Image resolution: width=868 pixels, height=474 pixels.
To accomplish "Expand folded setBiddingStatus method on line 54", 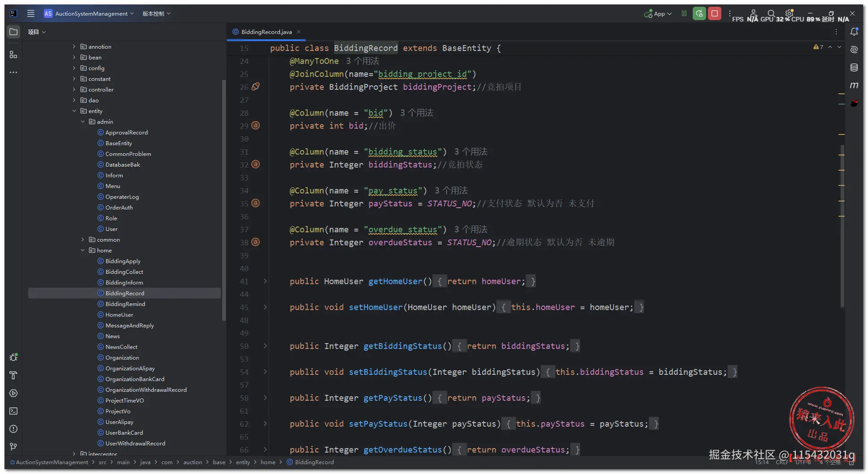I will [265, 372].
